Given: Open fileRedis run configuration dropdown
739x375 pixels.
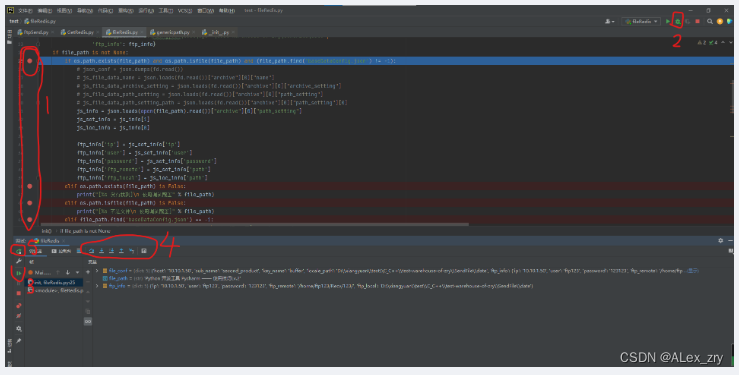Looking at the screenshot, I should (641, 21).
